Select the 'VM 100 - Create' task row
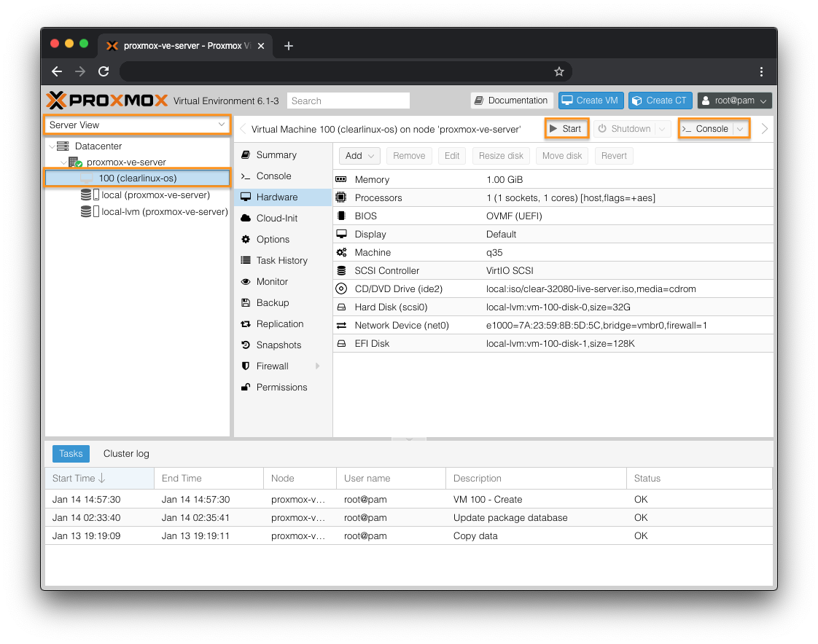This screenshot has width=818, height=644. point(408,500)
